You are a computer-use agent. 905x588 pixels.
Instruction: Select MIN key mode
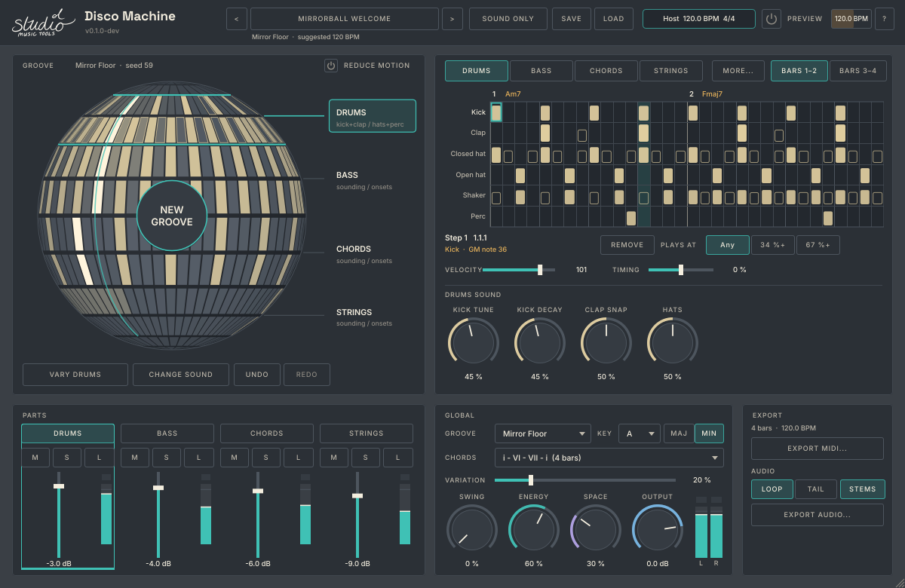pyautogui.click(x=709, y=433)
